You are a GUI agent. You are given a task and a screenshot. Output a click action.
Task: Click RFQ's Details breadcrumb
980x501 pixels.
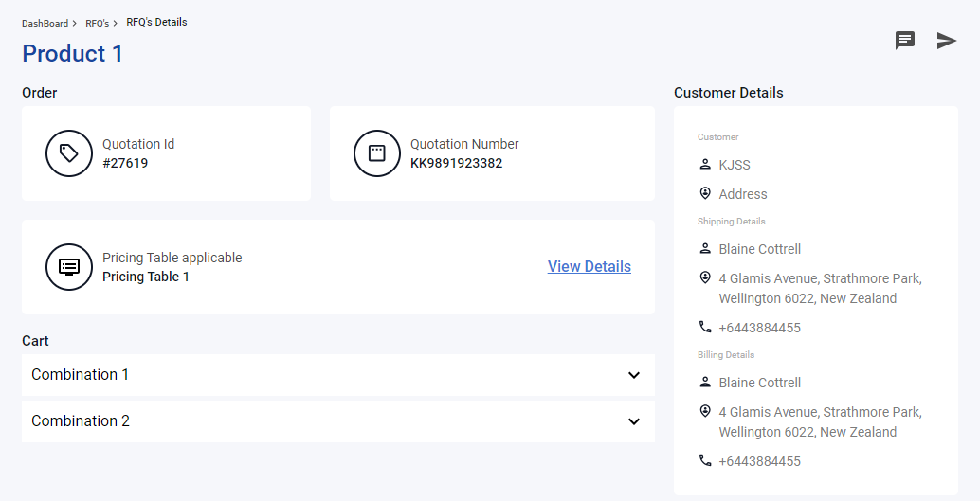157,22
